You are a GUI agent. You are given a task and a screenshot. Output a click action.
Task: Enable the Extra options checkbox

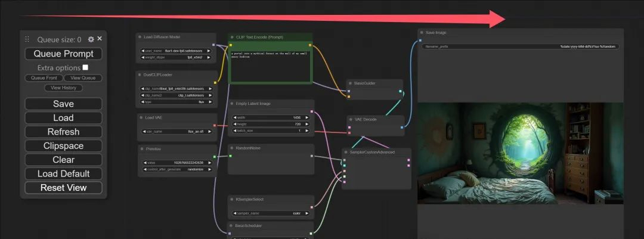pyautogui.click(x=85, y=68)
